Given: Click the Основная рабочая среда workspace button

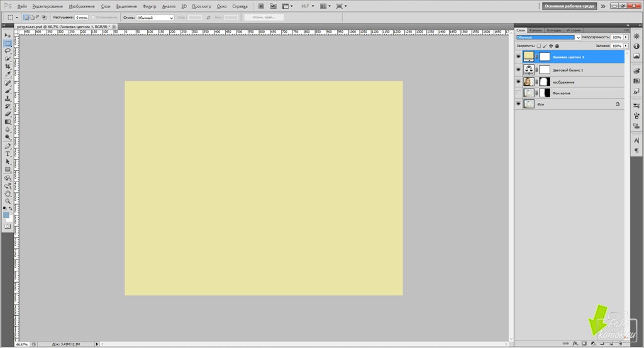Looking at the screenshot, I should [570, 6].
